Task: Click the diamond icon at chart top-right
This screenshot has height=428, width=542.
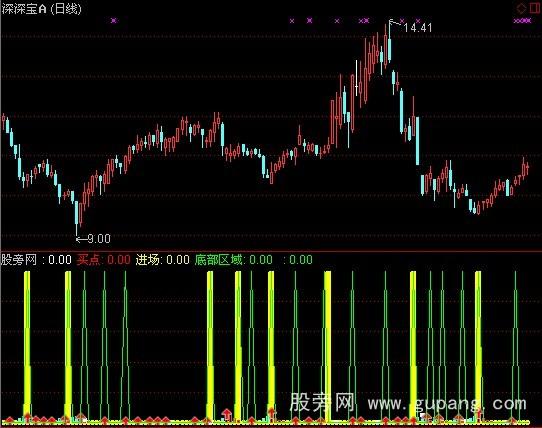Action: (x=521, y=8)
